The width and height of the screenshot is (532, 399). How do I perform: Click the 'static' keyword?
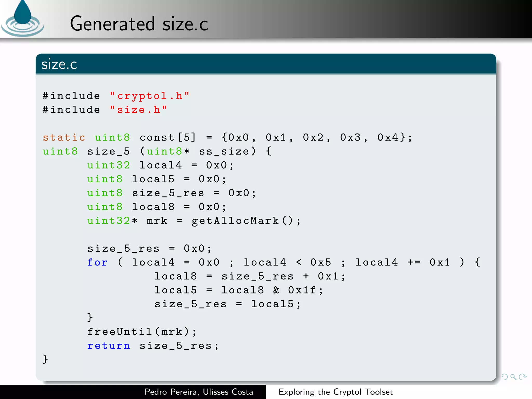(64, 137)
